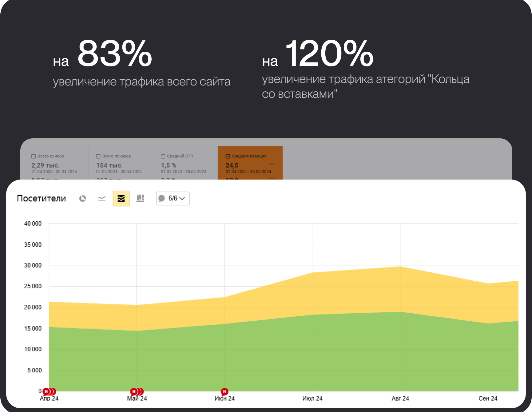Switch to the column chart view icon
Viewport: 532px width, 412px height.
pyautogui.click(x=140, y=198)
